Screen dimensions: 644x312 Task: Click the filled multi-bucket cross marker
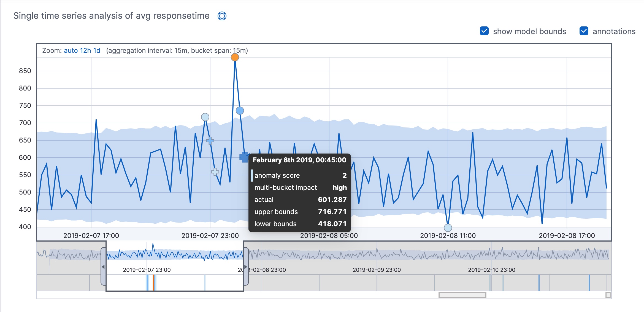(243, 158)
